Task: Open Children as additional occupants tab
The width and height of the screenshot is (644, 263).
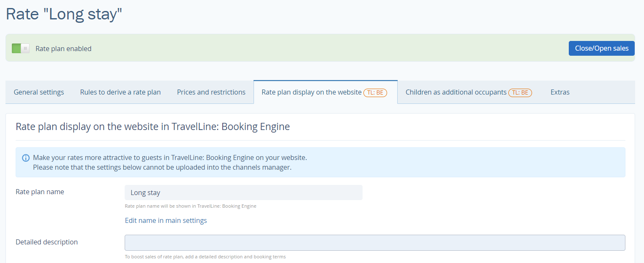Action: (456, 92)
